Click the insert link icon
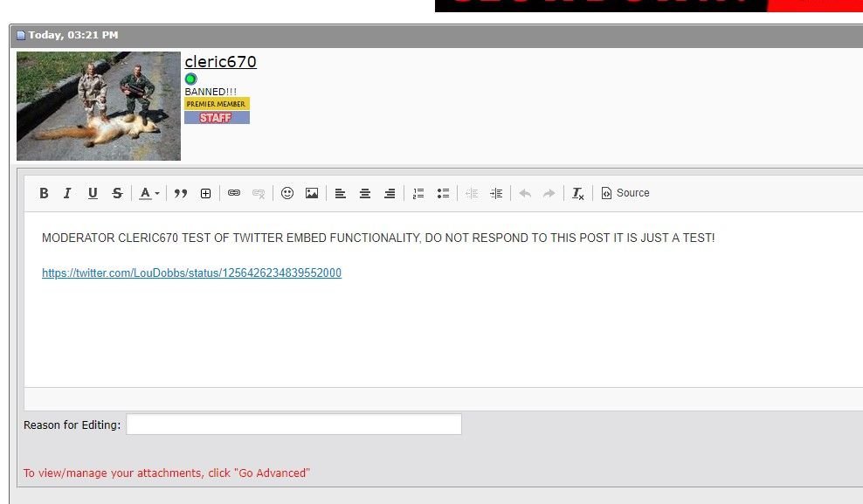This screenshot has height=504, width=863. tap(234, 194)
